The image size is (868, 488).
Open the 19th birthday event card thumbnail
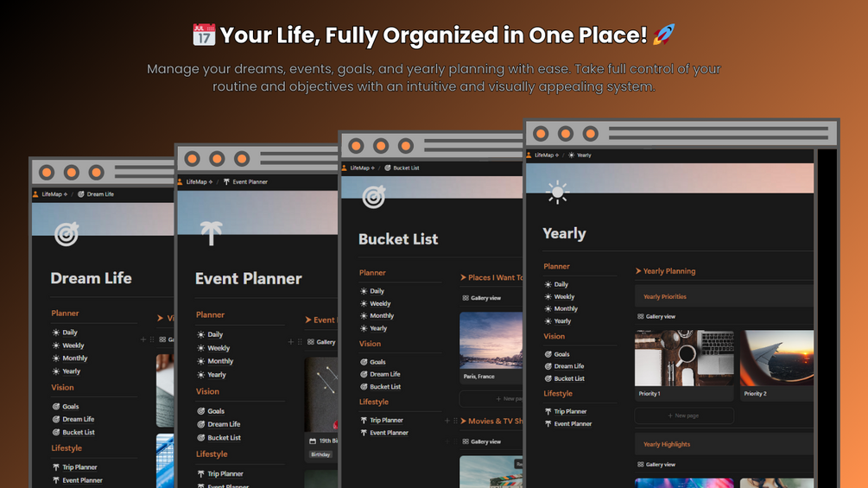pos(321,394)
